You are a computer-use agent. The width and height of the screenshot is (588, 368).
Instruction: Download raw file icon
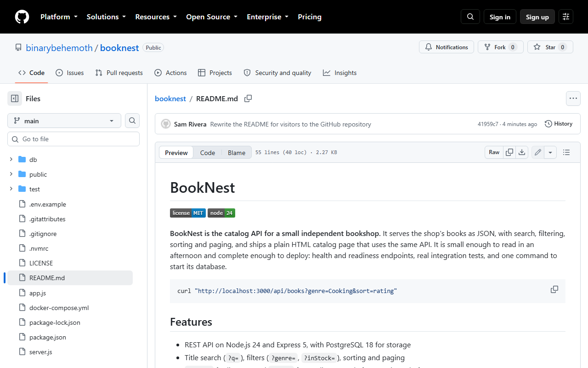pyautogui.click(x=522, y=152)
